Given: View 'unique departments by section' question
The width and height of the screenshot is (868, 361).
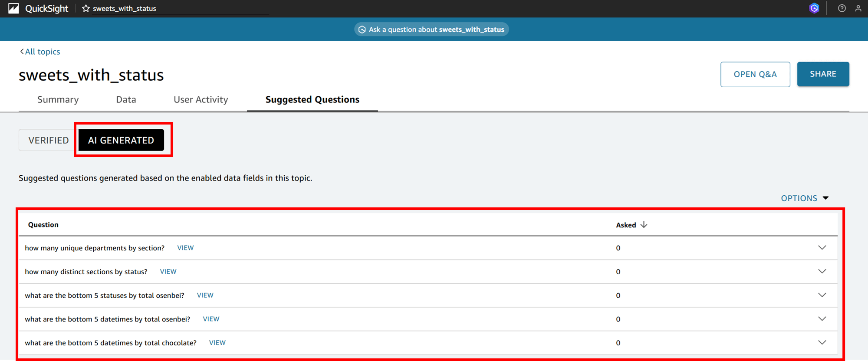Looking at the screenshot, I should click(x=185, y=248).
